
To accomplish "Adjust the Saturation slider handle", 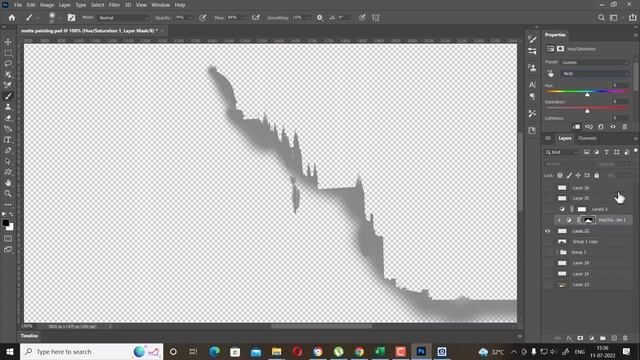I will [x=587, y=111].
